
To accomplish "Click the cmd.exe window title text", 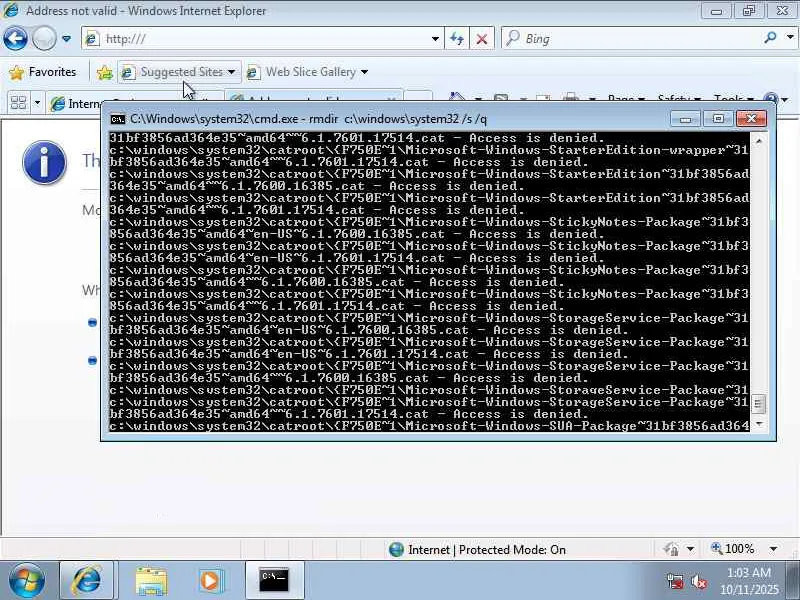I will [309, 119].
